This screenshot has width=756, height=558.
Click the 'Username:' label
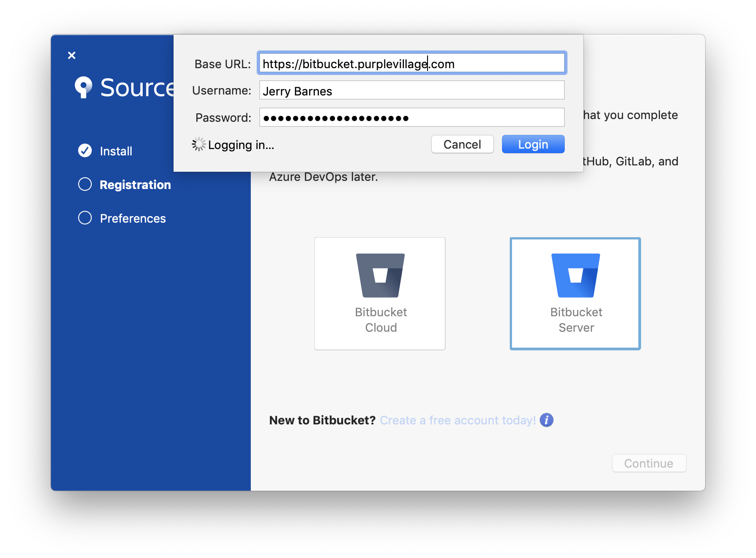coord(222,90)
